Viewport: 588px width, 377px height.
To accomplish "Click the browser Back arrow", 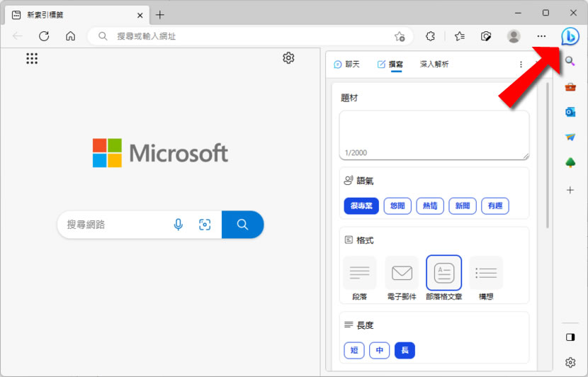I will (18, 36).
